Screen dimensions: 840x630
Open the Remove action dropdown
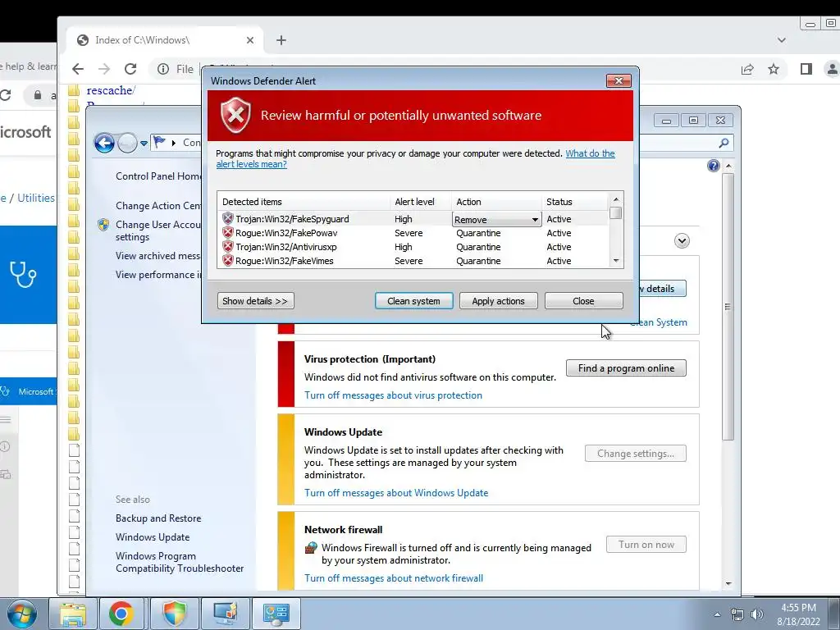click(x=496, y=220)
